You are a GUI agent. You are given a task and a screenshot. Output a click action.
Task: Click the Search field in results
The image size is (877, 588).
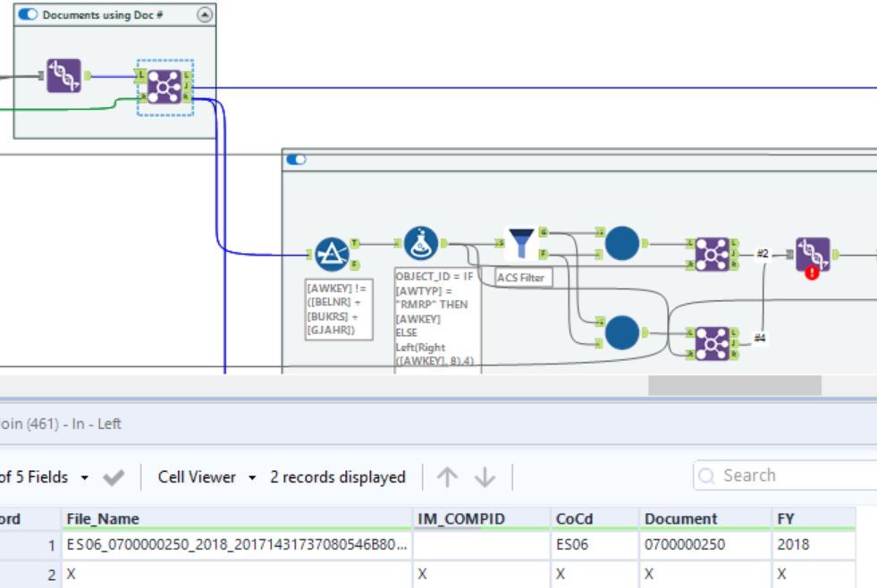(x=785, y=475)
